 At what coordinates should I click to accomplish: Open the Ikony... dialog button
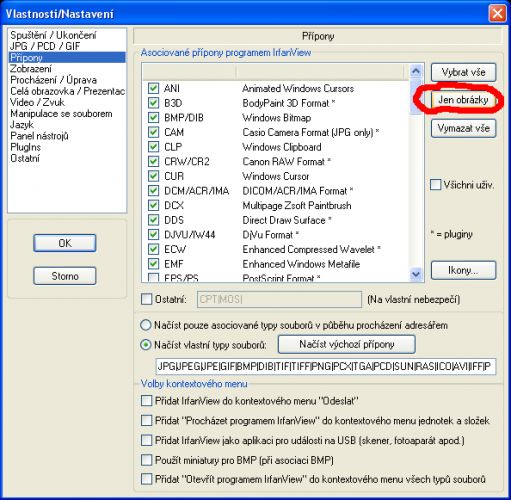(463, 270)
